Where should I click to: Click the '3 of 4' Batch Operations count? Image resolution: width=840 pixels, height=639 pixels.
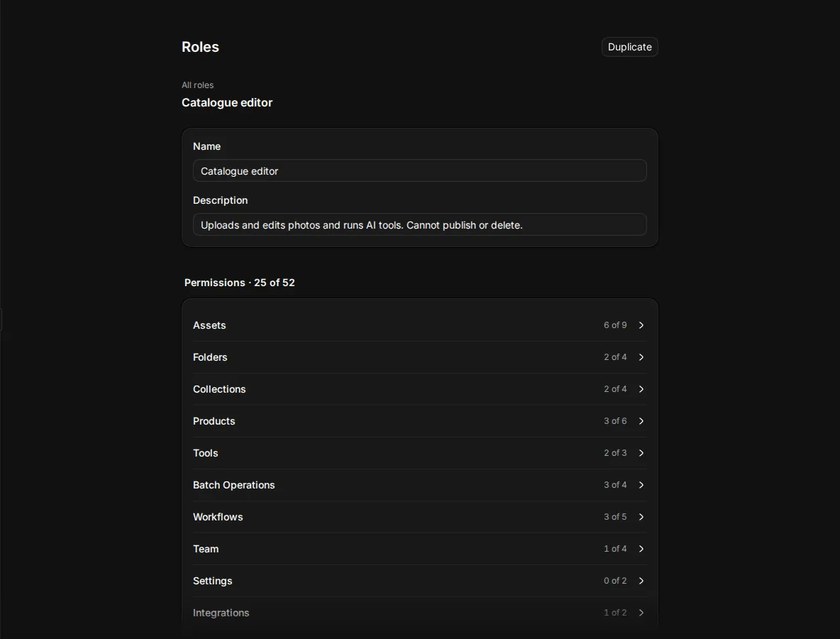point(615,485)
